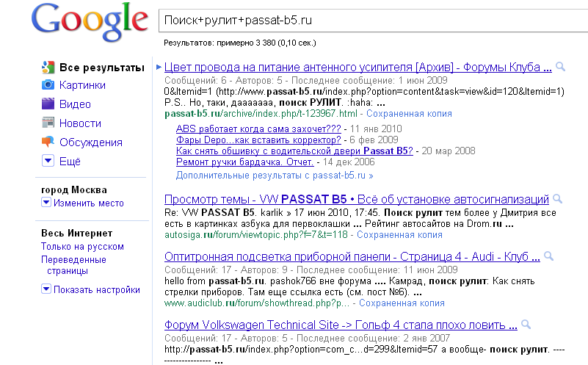Click the camera icon for Картинки

[48, 85]
